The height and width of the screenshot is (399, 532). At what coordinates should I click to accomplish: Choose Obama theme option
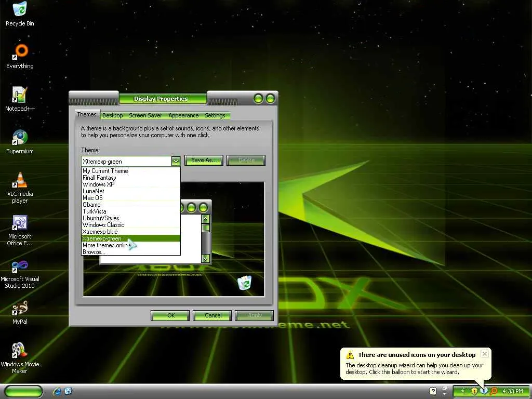[131, 205]
